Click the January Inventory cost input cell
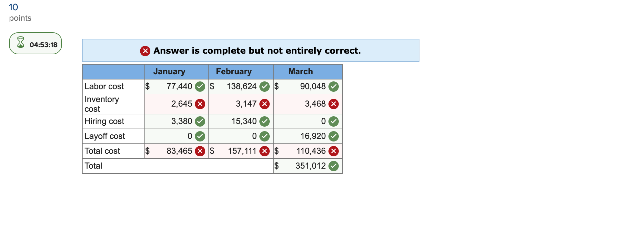This screenshot has width=644, height=230. 176,104
